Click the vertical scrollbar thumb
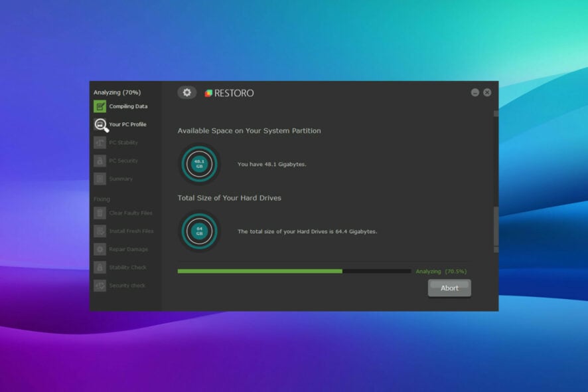Image resolution: width=588 pixels, height=392 pixels. pyautogui.click(x=495, y=227)
